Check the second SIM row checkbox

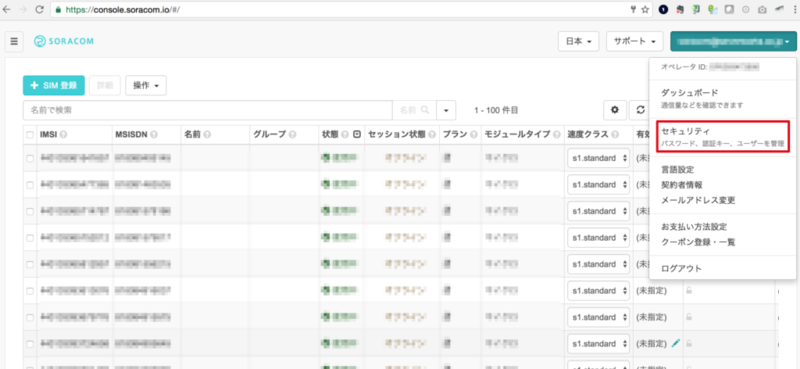click(x=30, y=185)
